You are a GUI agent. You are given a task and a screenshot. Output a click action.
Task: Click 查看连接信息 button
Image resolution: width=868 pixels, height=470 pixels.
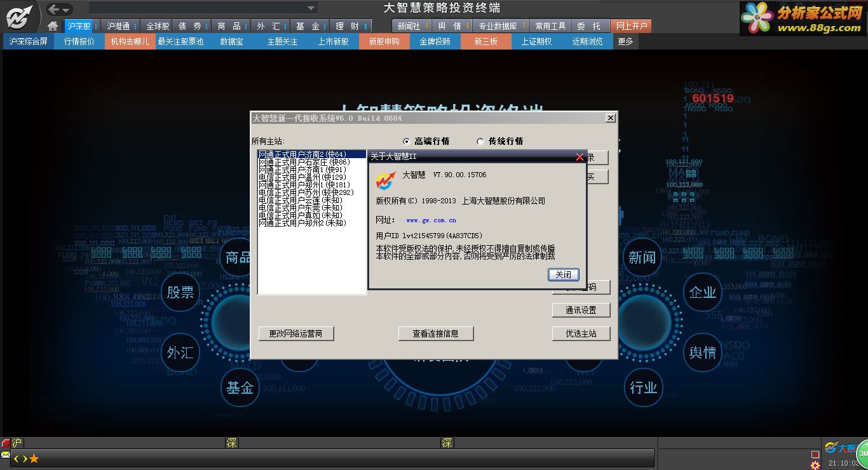(435, 333)
